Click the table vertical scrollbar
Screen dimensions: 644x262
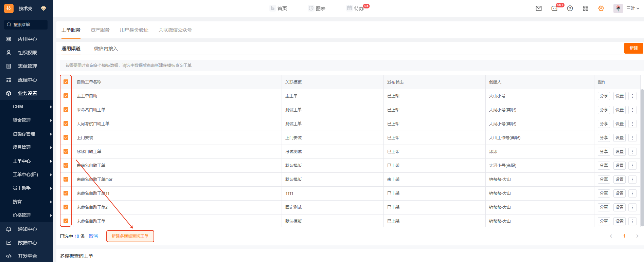click(x=642, y=156)
